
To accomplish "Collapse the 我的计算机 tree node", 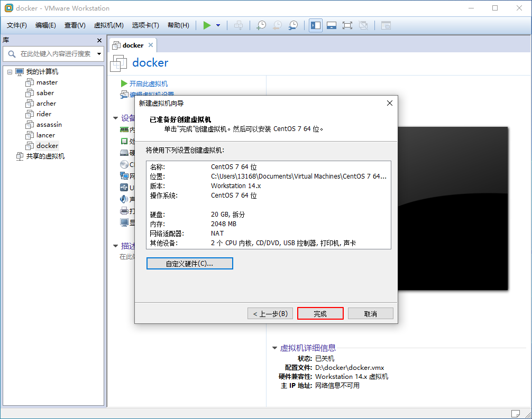I will tap(8, 71).
